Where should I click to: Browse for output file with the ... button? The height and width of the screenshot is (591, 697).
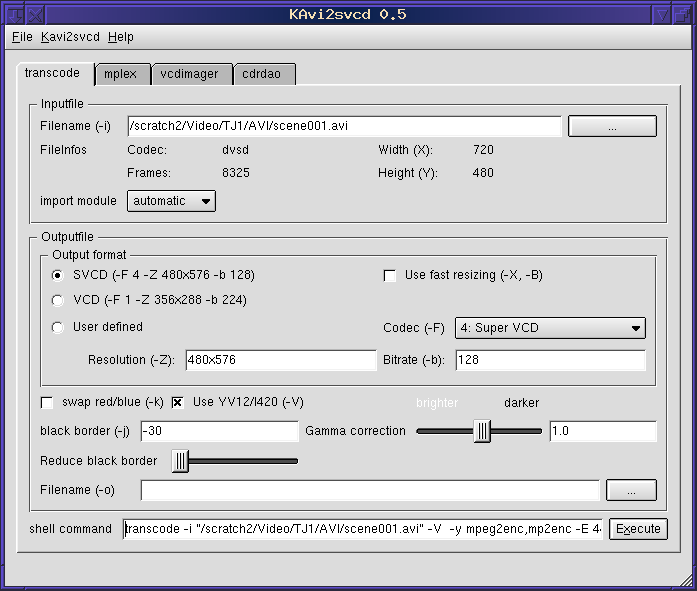[631, 490]
